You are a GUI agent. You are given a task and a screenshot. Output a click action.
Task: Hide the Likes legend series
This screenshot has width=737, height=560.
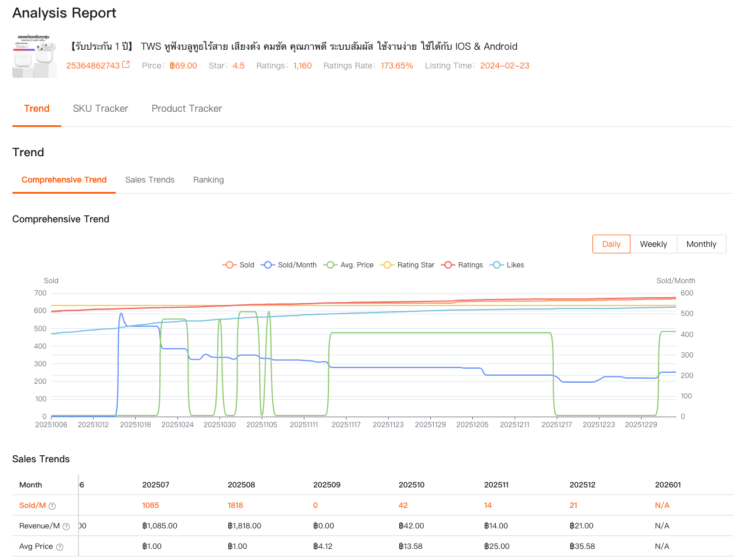pos(508,265)
